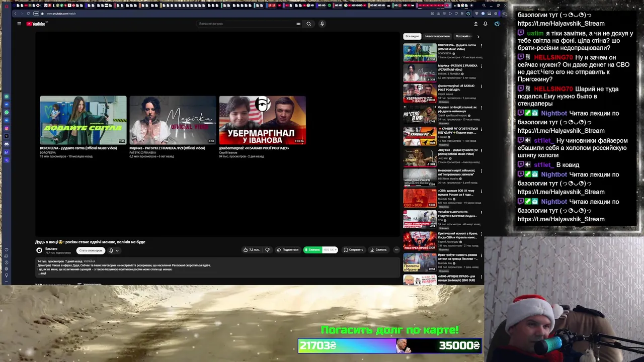
Task: Dislike the video with thumbs-down
Action: coord(267,250)
